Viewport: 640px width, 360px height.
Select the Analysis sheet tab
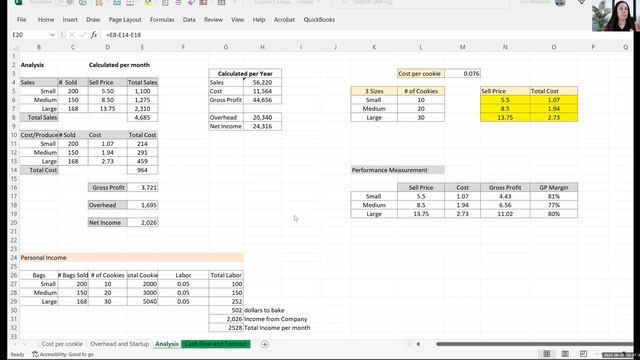(x=167, y=344)
